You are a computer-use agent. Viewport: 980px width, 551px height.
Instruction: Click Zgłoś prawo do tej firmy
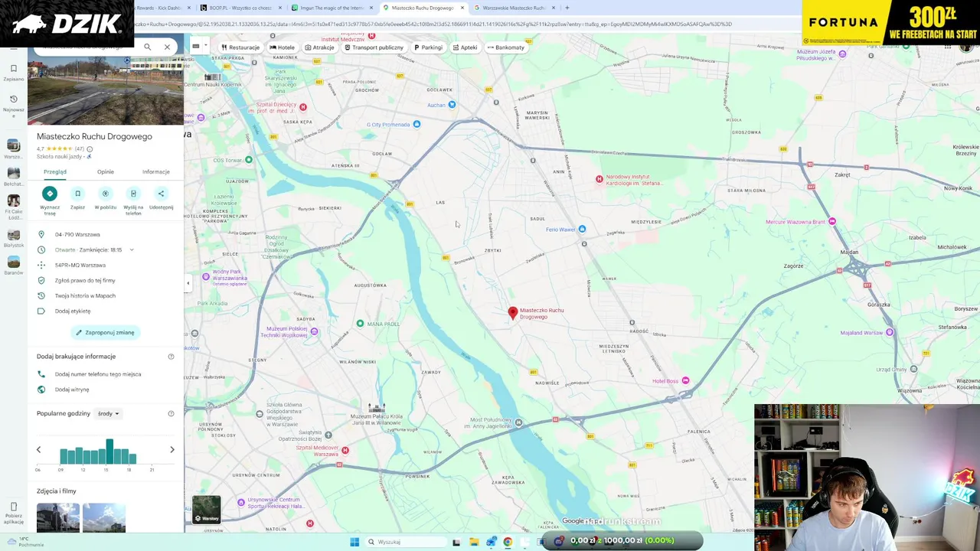[85, 280]
